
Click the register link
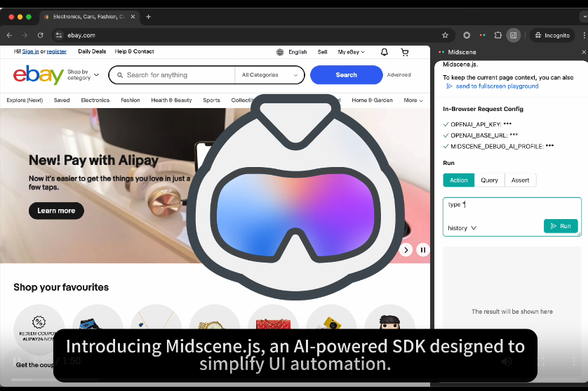click(x=57, y=51)
